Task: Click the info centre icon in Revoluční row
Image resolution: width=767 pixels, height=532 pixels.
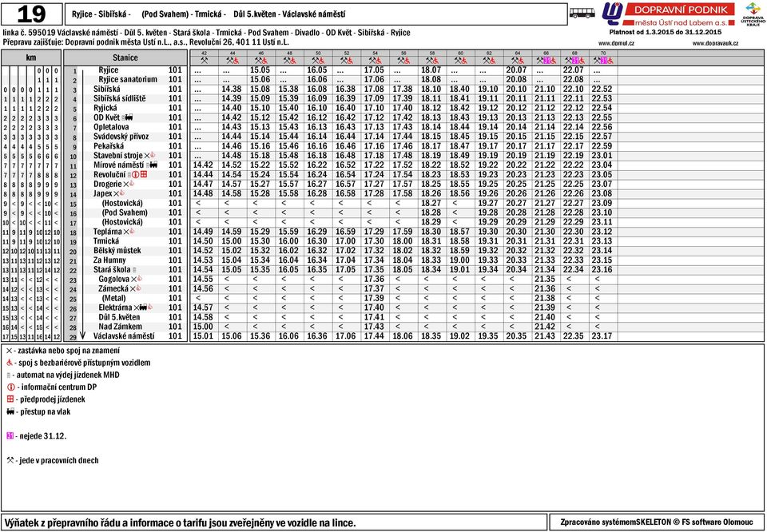Action: (x=136, y=175)
